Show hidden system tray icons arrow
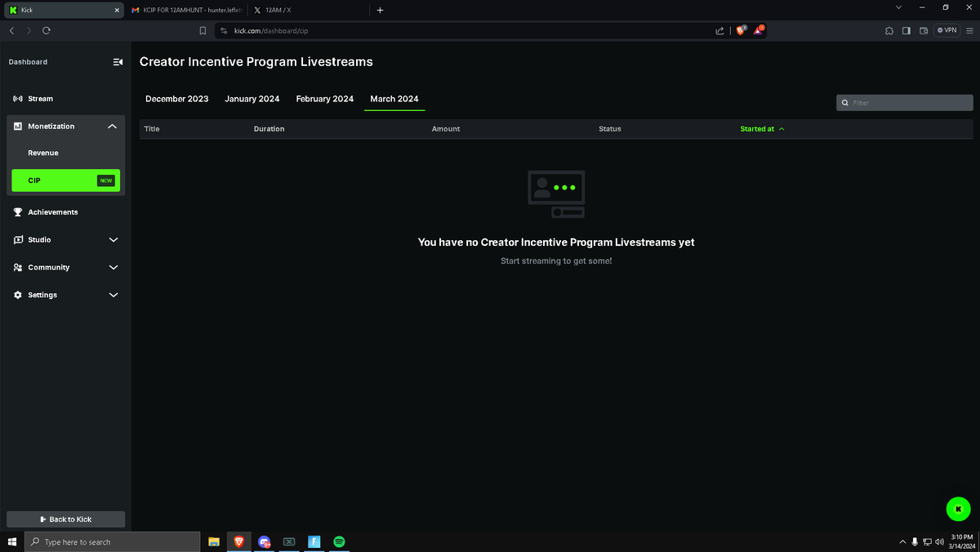Image resolution: width=980 pixels, height=552 pixels. (902, 541)
